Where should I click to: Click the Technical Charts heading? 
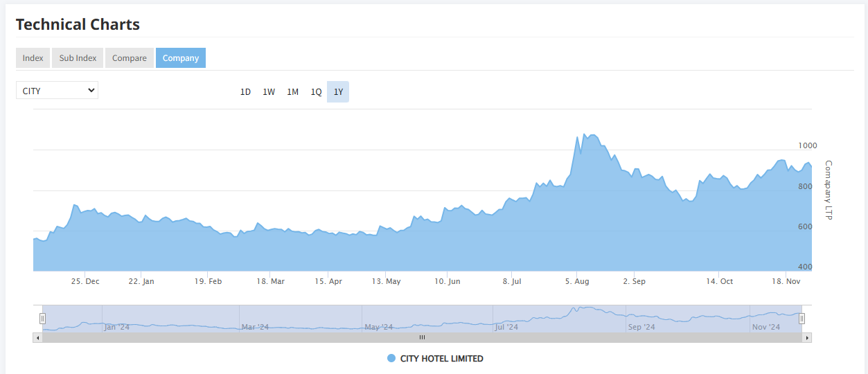[78, 24]
